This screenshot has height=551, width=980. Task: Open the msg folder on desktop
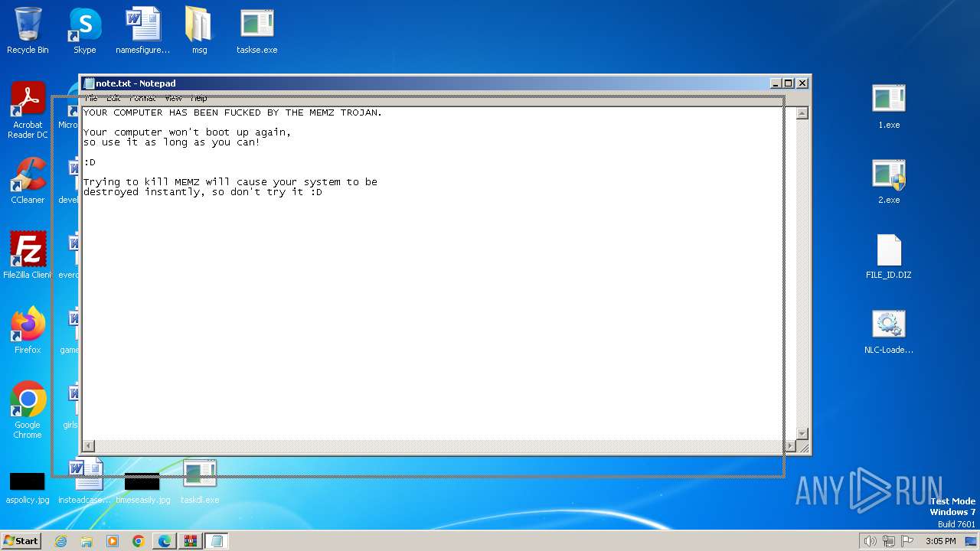pyautogui.click(x=199, y=31)
